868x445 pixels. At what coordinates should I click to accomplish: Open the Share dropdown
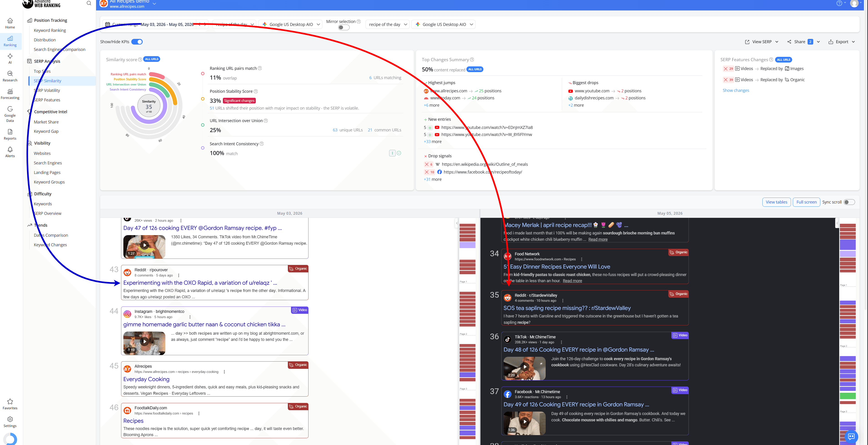pos(804,42)
